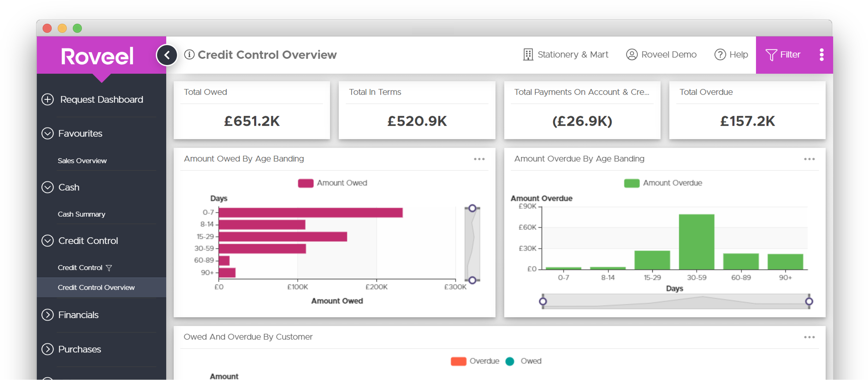Open the Cash Summary dashboard
Image resolution: width=868 pixels, height=380 pixels.
[81, 214]
